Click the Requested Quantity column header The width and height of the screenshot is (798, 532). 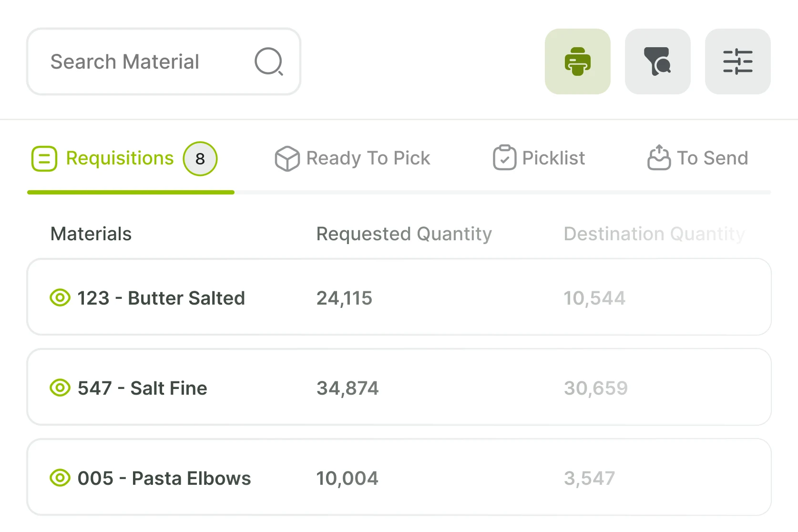404,234
